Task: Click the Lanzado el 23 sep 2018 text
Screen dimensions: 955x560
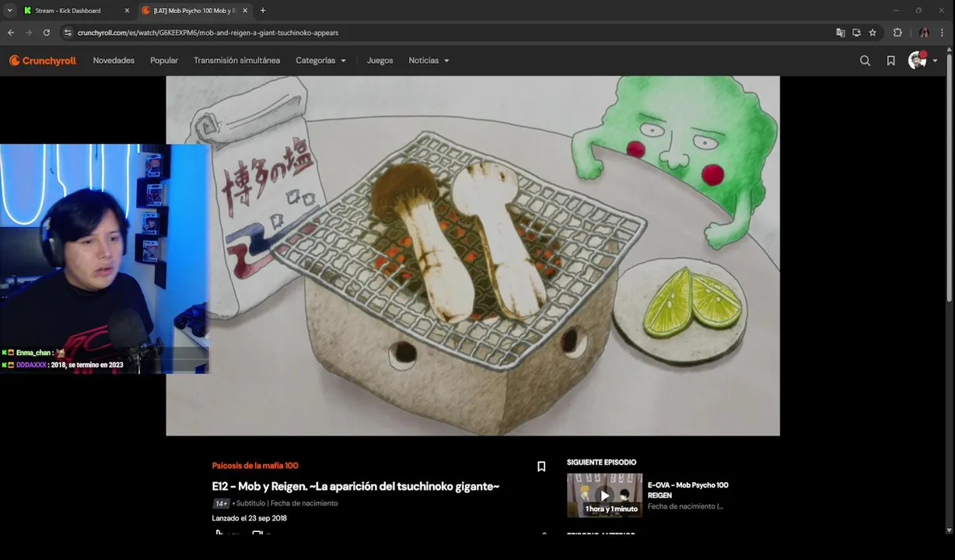Action: click(249, 518)
